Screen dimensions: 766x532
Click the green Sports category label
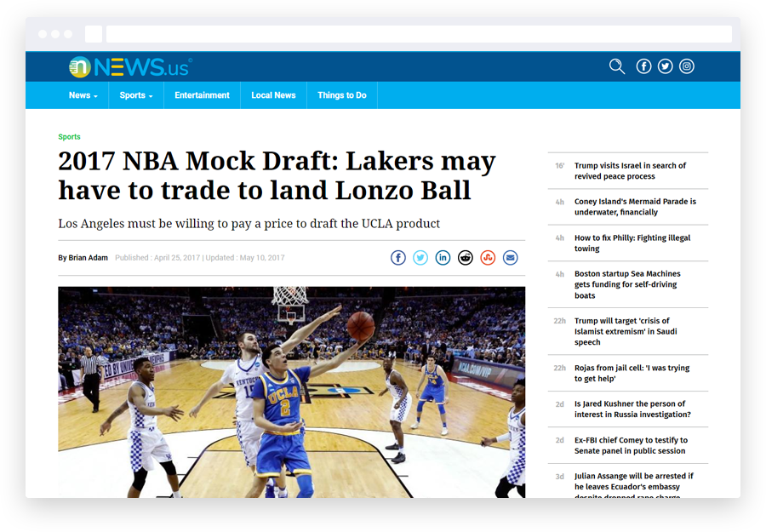[69, 137]
